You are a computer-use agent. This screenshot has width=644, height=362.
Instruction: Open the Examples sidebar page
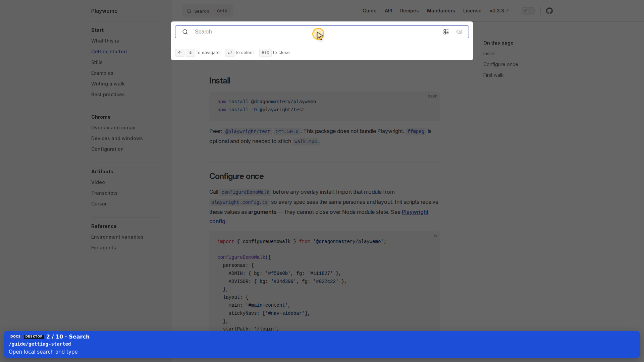point(102,73)
